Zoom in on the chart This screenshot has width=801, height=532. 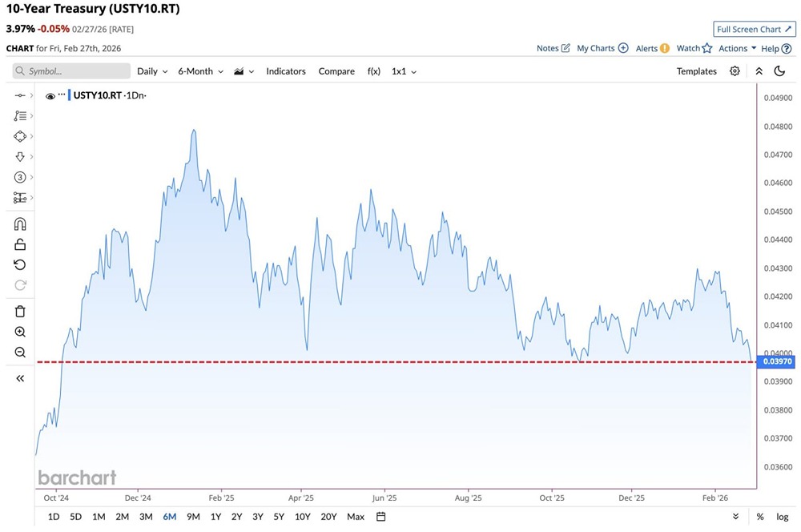pyautogui.click(x=20, y=332)
